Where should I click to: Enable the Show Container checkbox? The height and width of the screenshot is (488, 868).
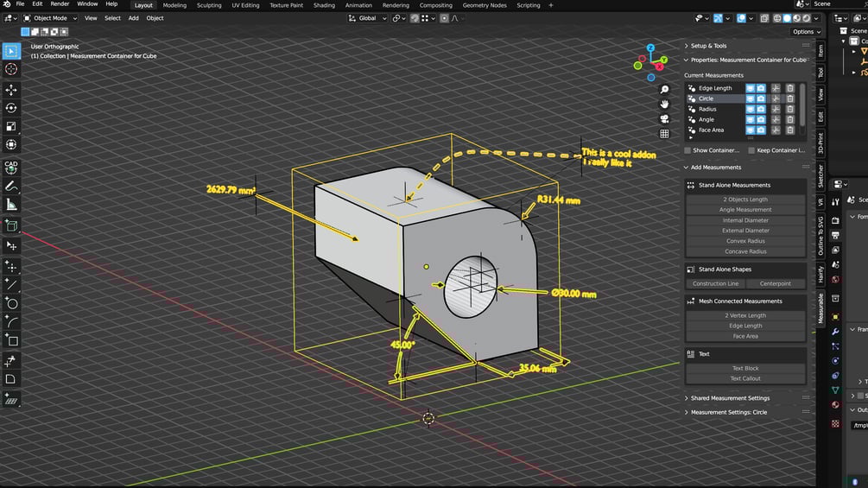point(687,150)
